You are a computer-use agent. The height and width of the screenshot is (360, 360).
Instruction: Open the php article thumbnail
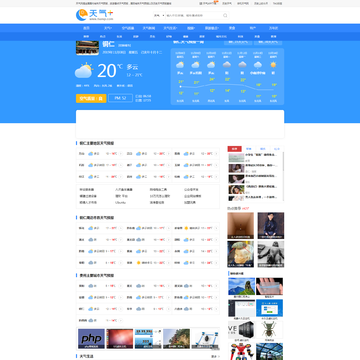point(91,339)
